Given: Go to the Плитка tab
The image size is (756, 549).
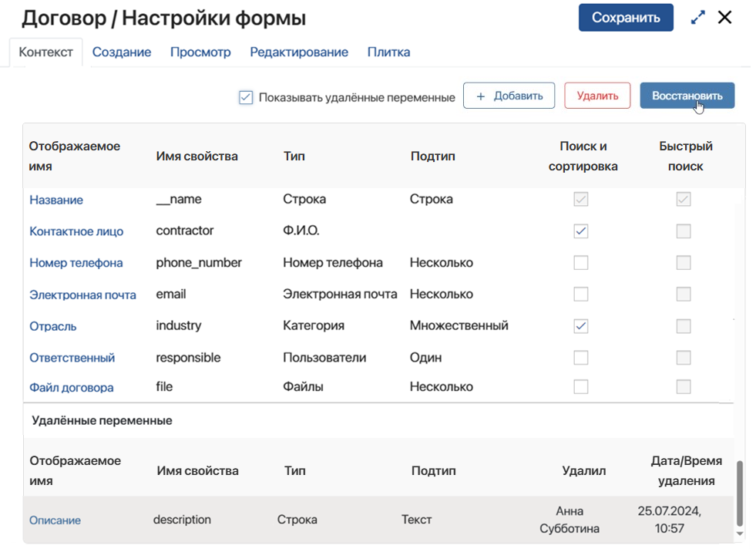Looking at the screenshot, I should 388,52.
